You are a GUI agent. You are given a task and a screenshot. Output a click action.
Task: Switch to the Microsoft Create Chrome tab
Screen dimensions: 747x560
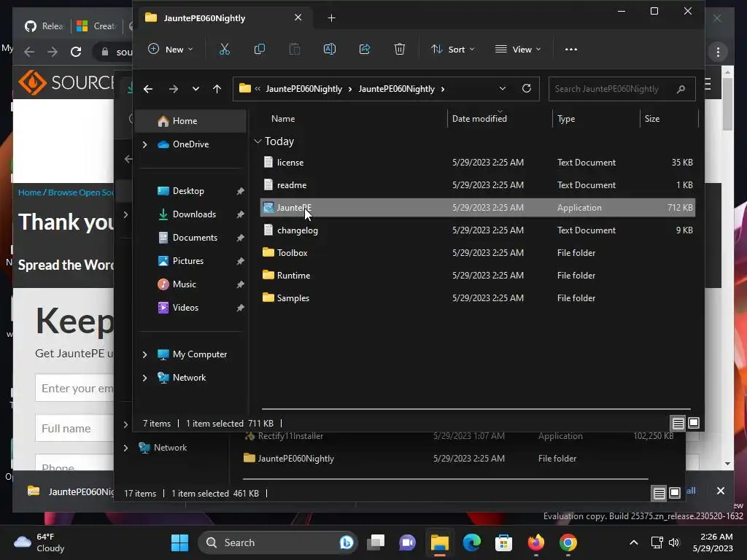pos(96,26)
